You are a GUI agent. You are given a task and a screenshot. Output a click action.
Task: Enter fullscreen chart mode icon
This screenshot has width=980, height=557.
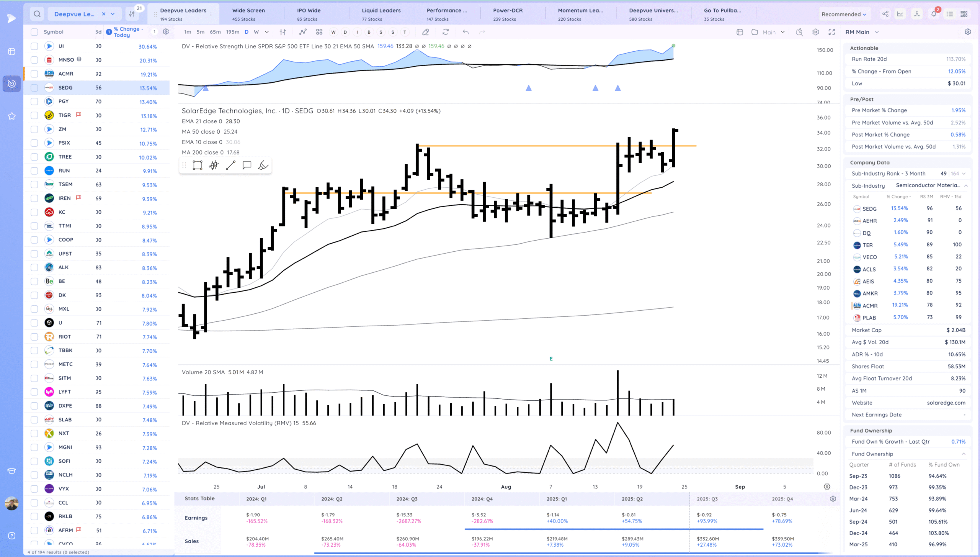(x=832, y=32)
